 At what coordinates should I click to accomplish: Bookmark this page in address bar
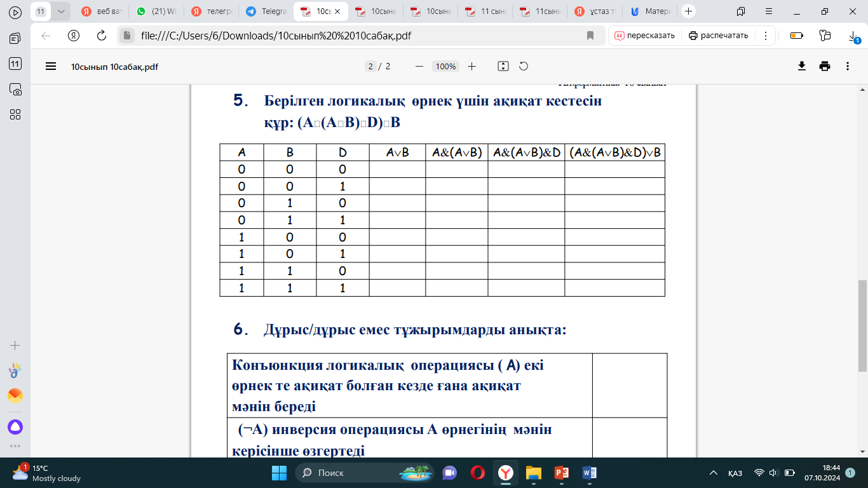point(590,36)
